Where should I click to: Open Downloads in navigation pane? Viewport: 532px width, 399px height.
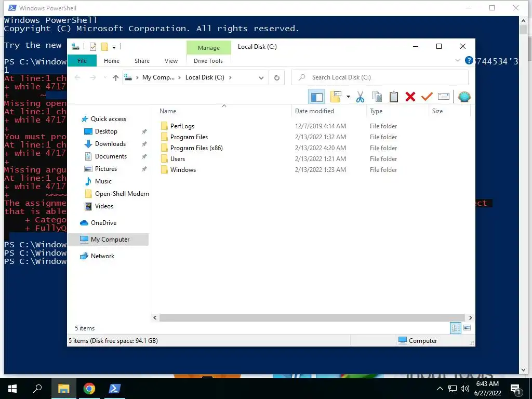110,144
